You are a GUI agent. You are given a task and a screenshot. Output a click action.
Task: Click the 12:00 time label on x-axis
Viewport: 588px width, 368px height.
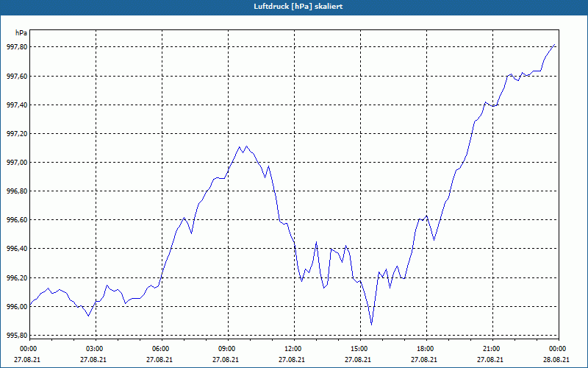(292, 349)
